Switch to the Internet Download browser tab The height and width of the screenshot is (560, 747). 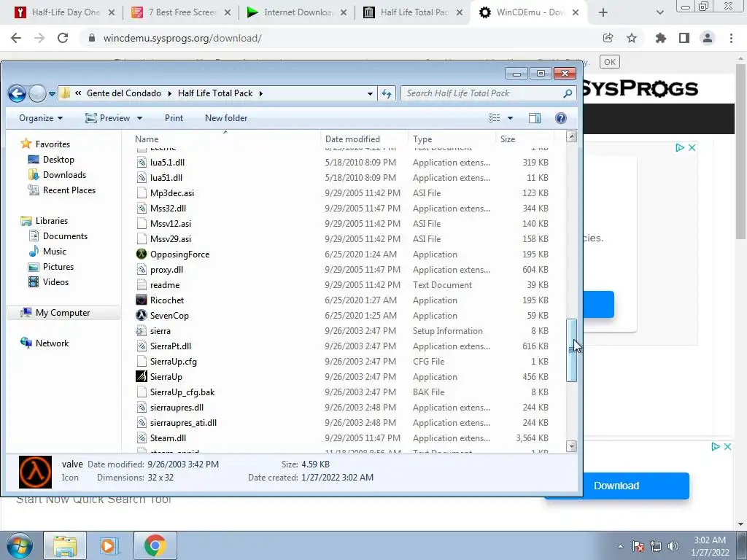(297, 12)
